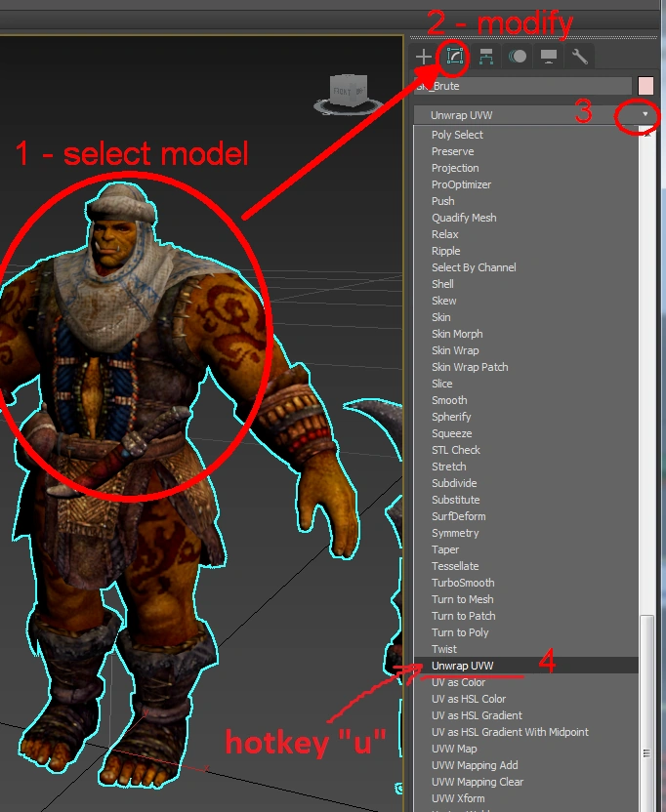666x812 pixels.
Task: Click Turn to Poly entry
Action: (460, 631)
